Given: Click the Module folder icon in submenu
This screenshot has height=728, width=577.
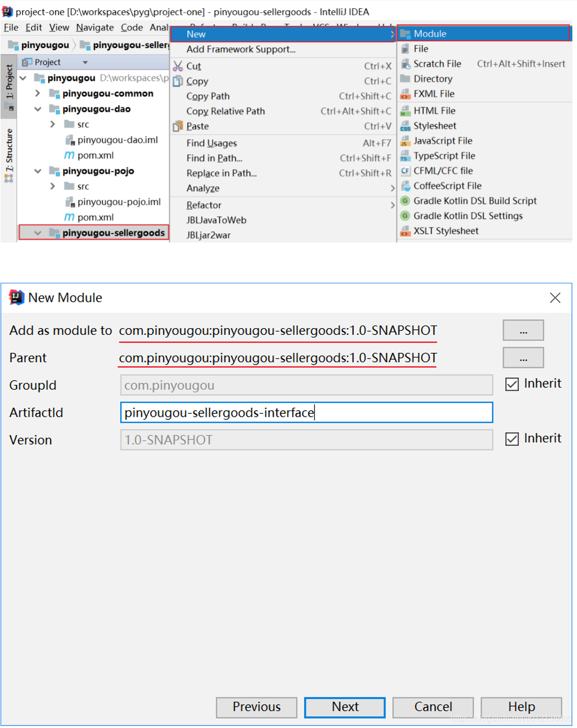Looking at the screenshot, I should click(405, 34).
